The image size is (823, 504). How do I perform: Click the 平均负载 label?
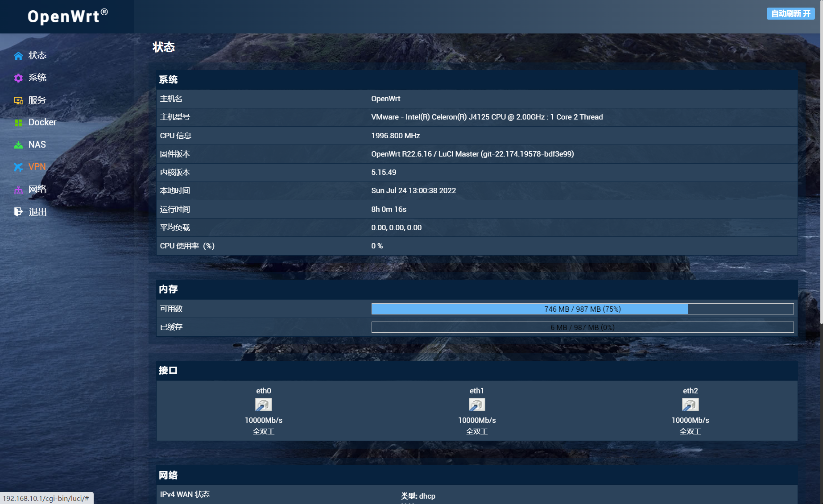pyautogui.click(x=175, y=227)
